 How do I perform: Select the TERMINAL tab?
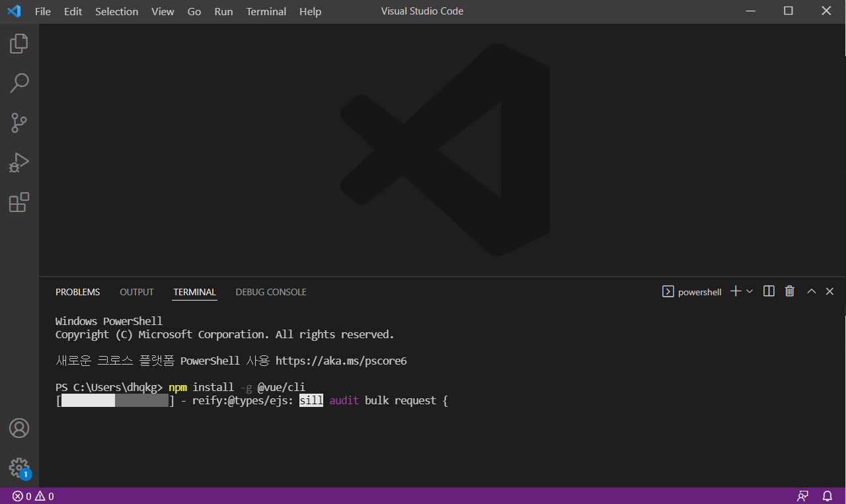(195, 292)
